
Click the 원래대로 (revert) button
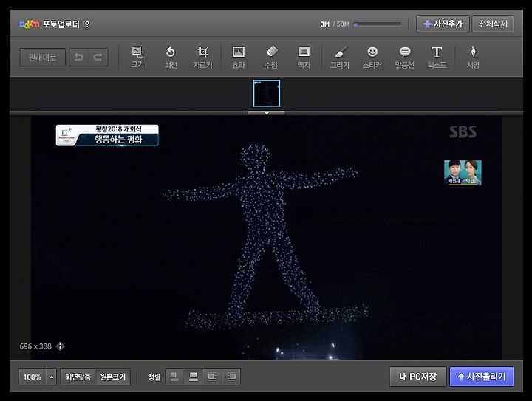coord(42,58)
